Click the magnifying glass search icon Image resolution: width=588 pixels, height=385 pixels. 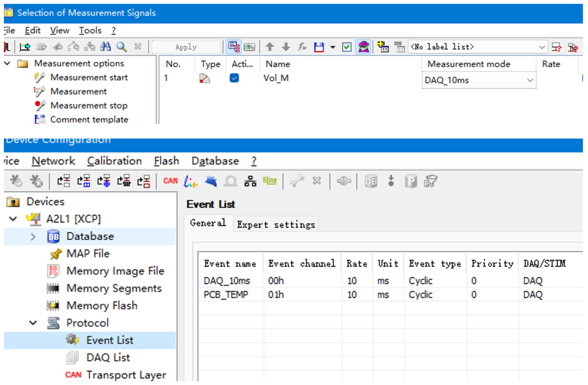click(x=121, y=47)
